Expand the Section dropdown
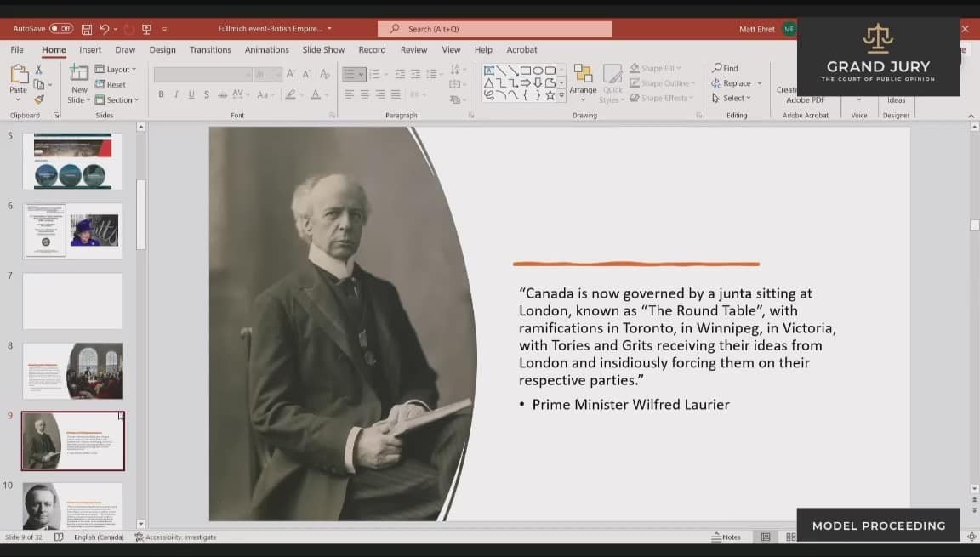 [x=116, y=100]
